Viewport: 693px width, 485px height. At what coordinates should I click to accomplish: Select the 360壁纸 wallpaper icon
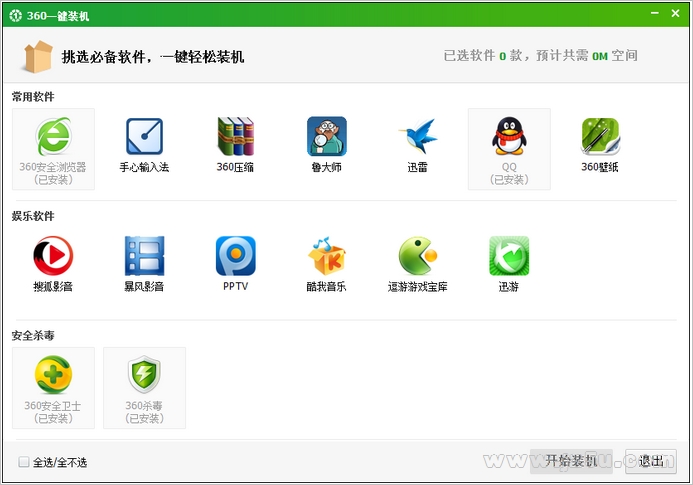point(600,136)
